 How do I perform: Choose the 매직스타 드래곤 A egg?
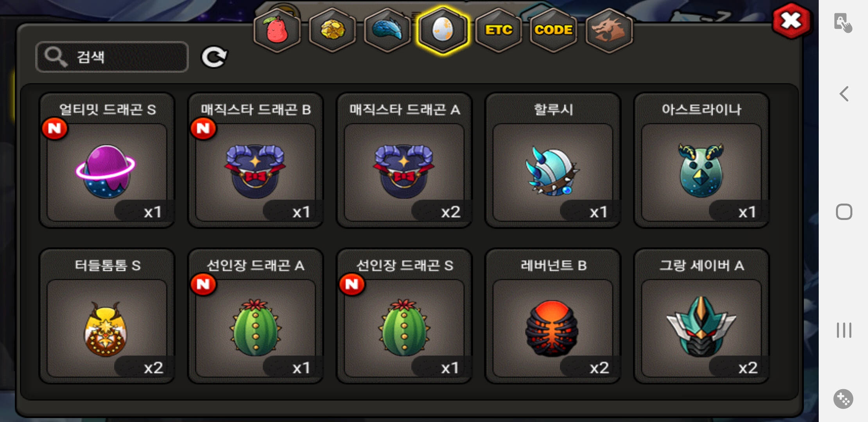click(404, 160)
